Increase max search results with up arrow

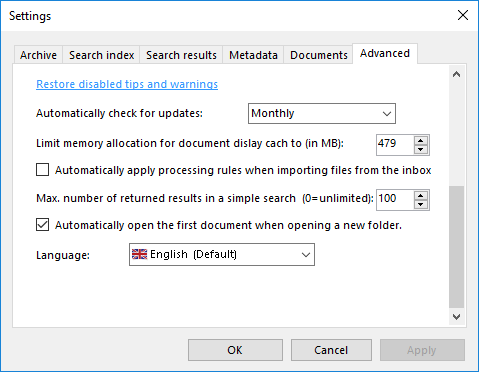tap(421, 196)
